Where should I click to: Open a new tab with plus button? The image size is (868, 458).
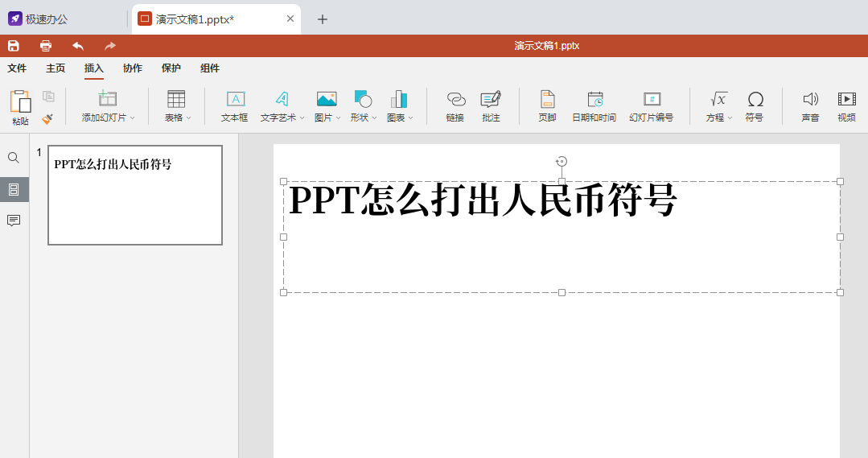pyautogui.click(x=323, y=19)
